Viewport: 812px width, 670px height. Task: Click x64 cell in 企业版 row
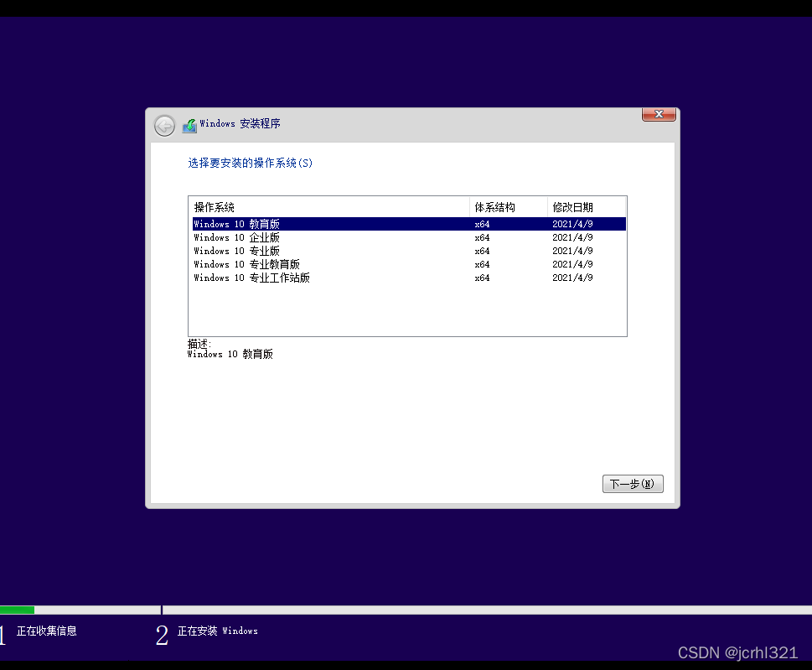click(x=482, y=237)
